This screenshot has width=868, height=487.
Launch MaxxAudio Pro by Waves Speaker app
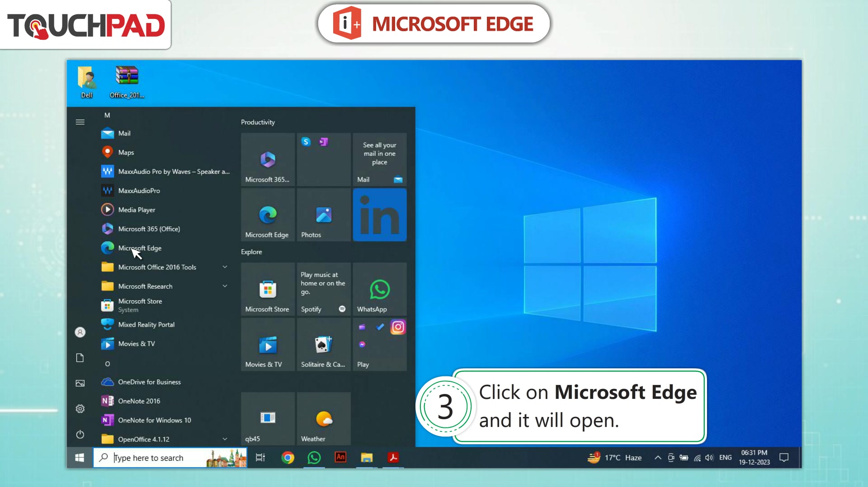click(x=165, y=172)
